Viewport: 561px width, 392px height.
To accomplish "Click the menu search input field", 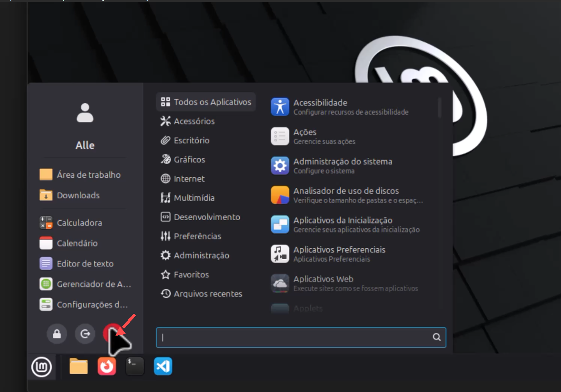I will 301,337.
